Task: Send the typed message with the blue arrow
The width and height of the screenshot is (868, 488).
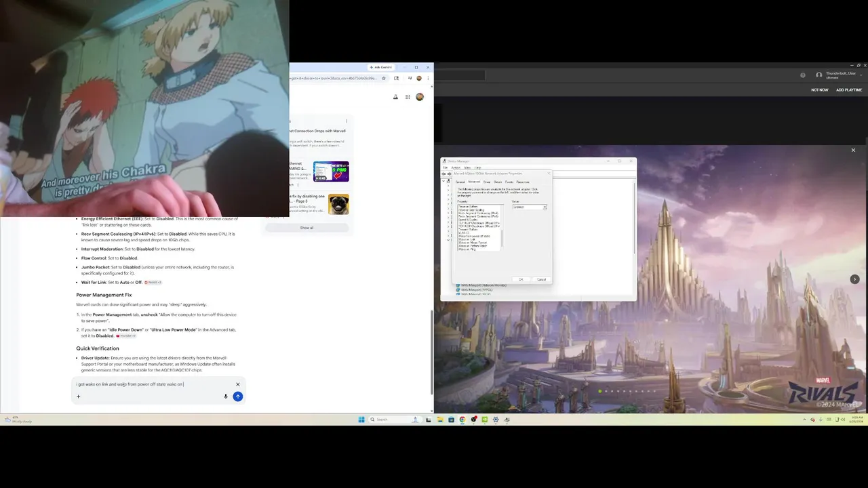Action: (x=237, y=396)
